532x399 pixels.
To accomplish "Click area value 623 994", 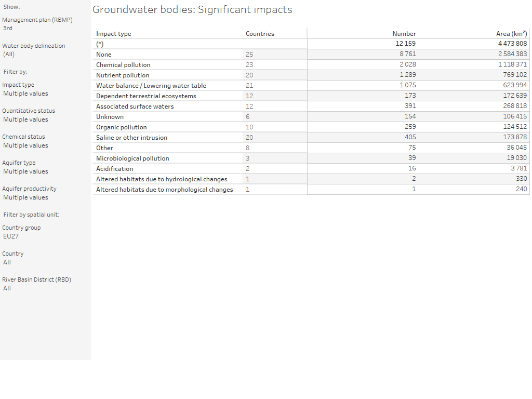I will [515, 85].
